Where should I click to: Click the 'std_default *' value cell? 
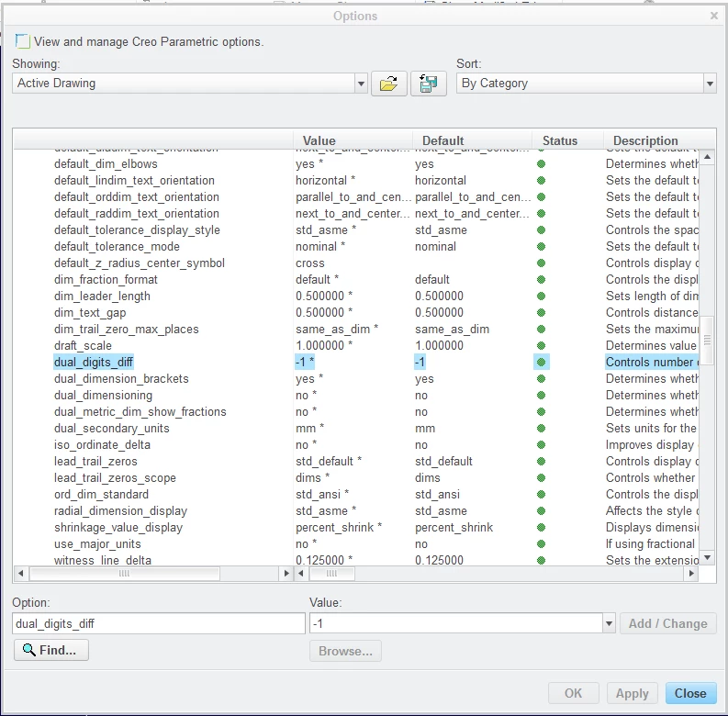pos(329,462)
